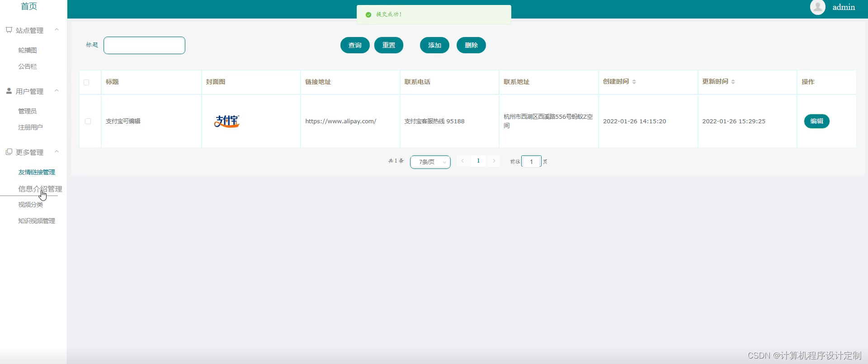Open 视频分类 menu item
Image resolution: width=868 pixels, height=364 pixels.
(x=30, y=205)
